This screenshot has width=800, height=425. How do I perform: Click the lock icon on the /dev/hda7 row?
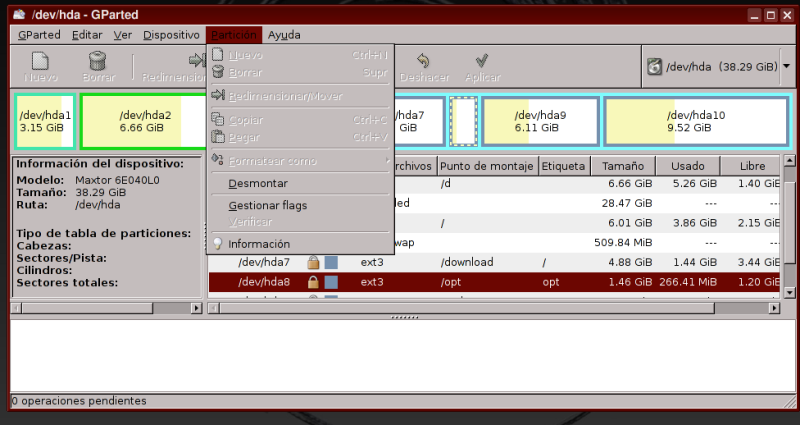(x=313, y=262)
